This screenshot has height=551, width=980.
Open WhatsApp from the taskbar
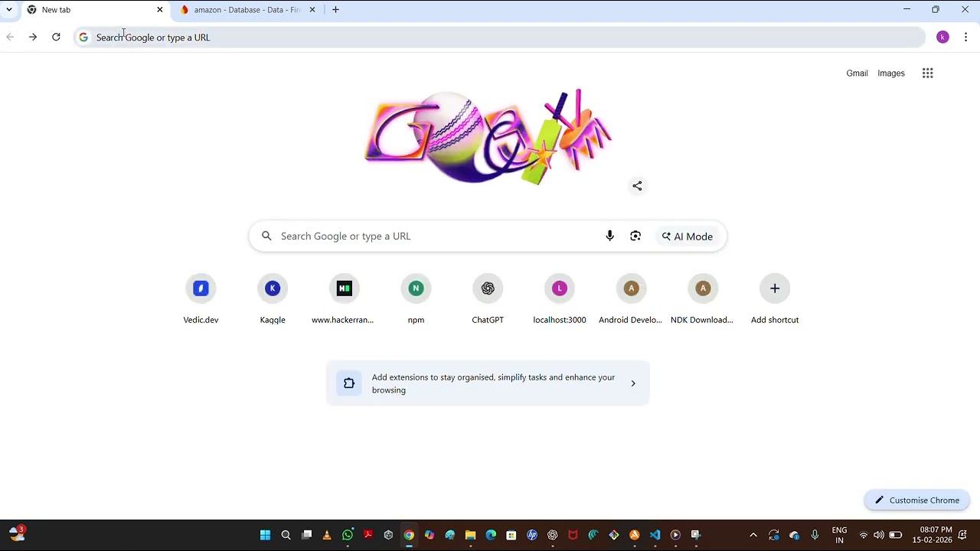coord(348,535)
